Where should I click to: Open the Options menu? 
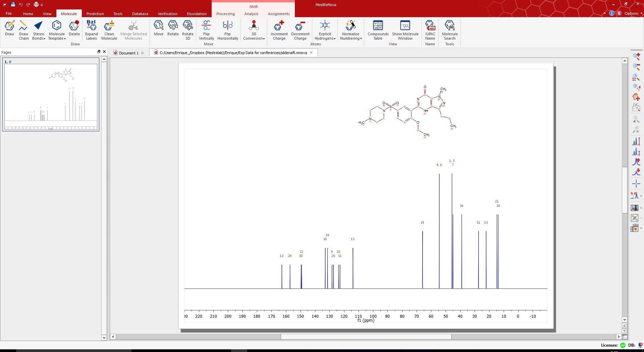pyautogui.click(x=633, y=13)
